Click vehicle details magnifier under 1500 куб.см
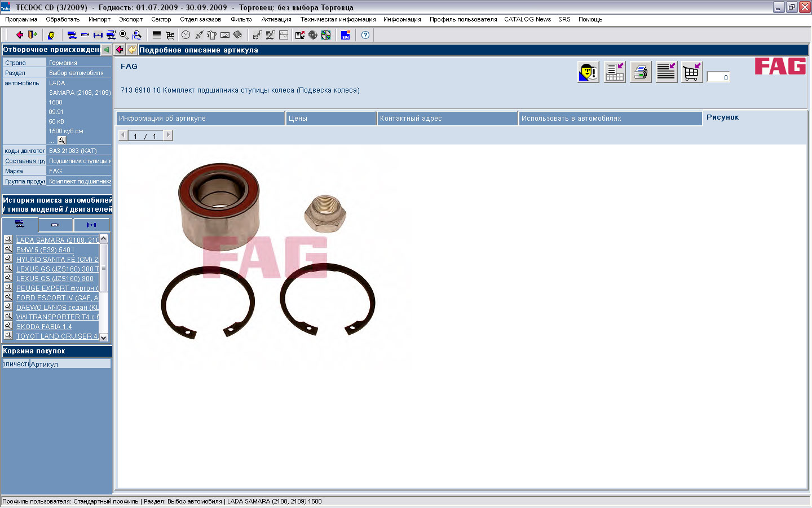This screenshot has width=812, height=508. click(x=61, y=139)
